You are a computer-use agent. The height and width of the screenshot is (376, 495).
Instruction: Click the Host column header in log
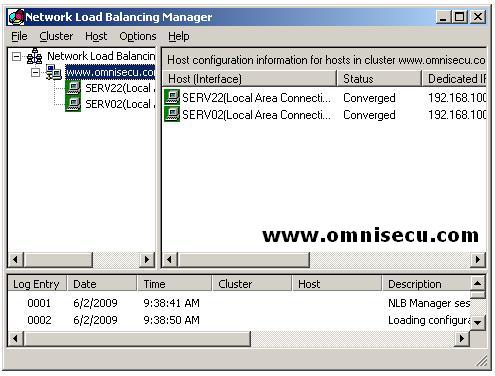tap(337, 284)
